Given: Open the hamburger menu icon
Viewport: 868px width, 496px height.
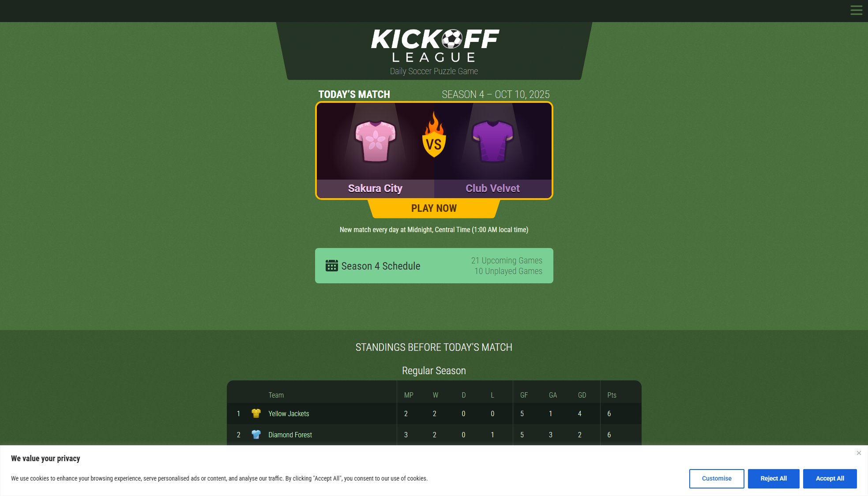Looking at the screenshot, I should (856, 10).
